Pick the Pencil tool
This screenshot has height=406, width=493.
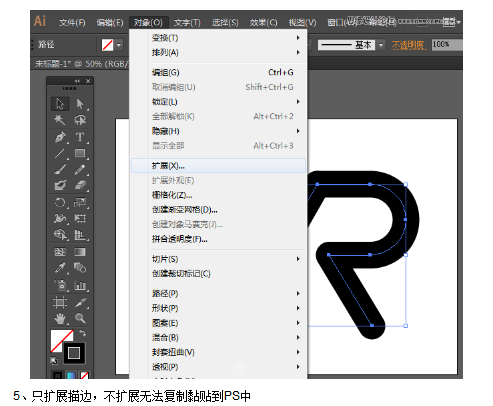click(80, 169)
